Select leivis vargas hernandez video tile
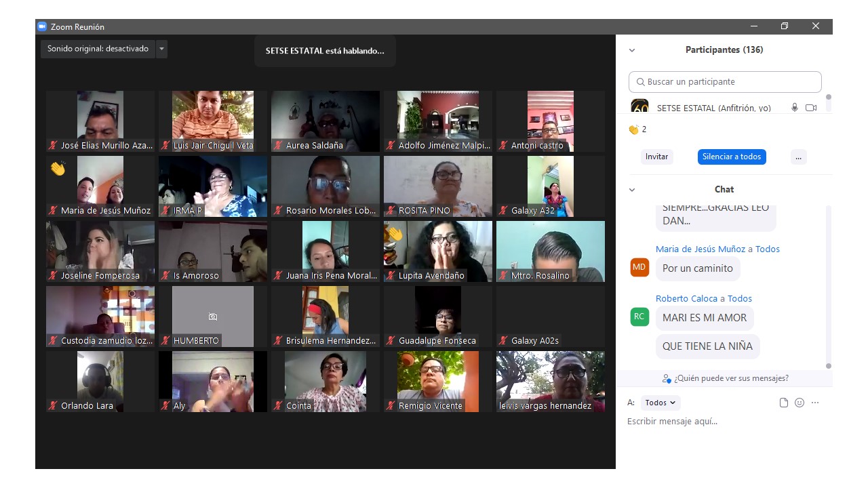This screenshot has height=488, width=868. (x=551, y=382)
